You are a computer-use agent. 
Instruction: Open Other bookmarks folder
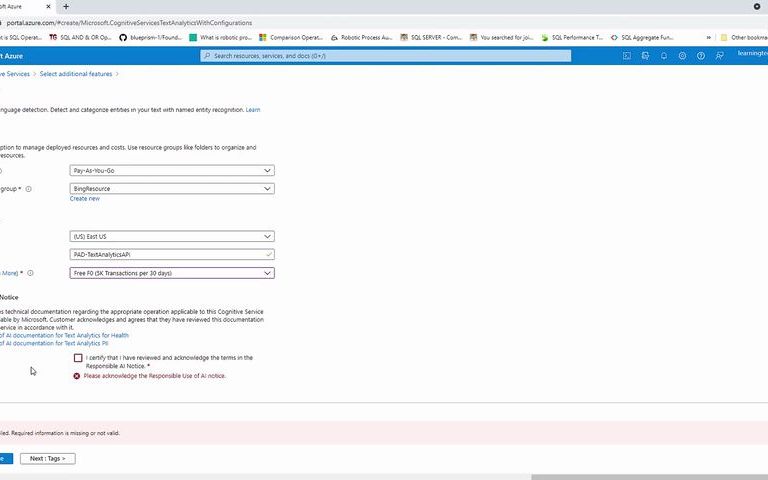744,37
